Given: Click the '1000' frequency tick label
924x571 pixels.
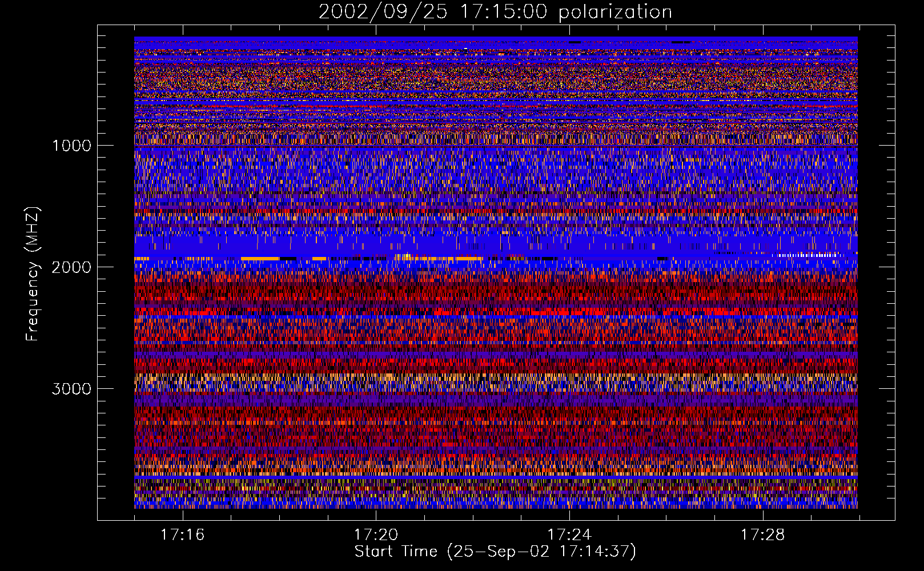Looking at the screenshot, I should [71, 146].
